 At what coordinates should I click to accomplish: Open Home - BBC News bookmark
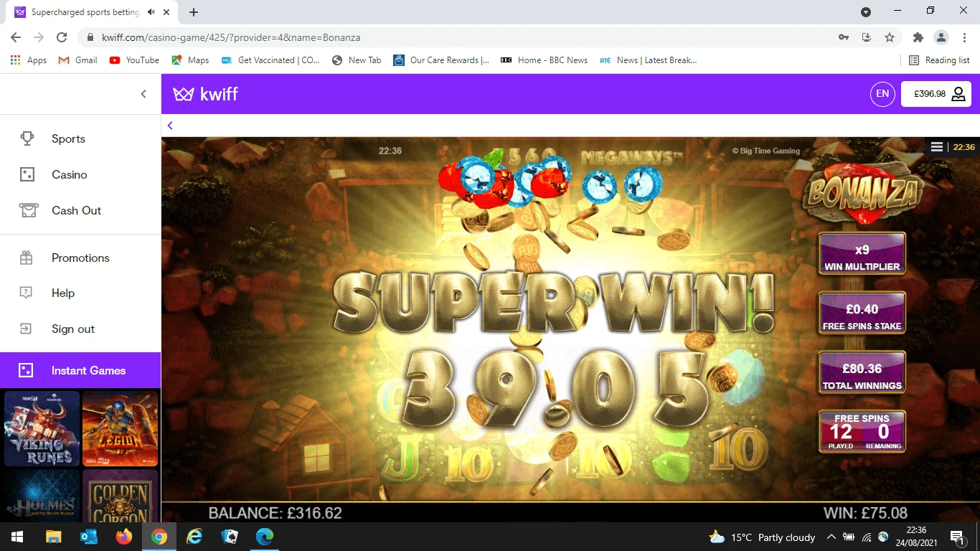click(544, 60)
